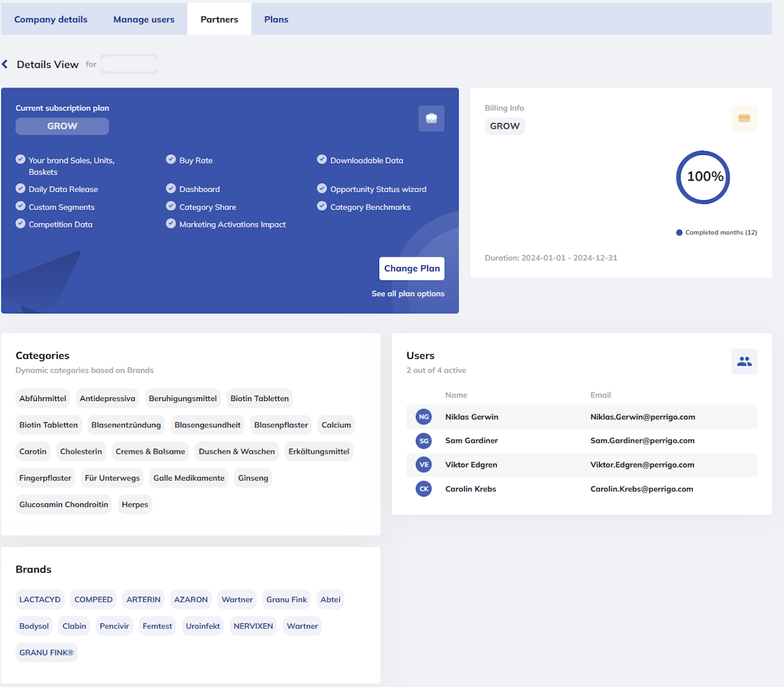Open the See all plan options link
Image resolution: width=784 pixels, height=687 pixels.
point(408,294)
